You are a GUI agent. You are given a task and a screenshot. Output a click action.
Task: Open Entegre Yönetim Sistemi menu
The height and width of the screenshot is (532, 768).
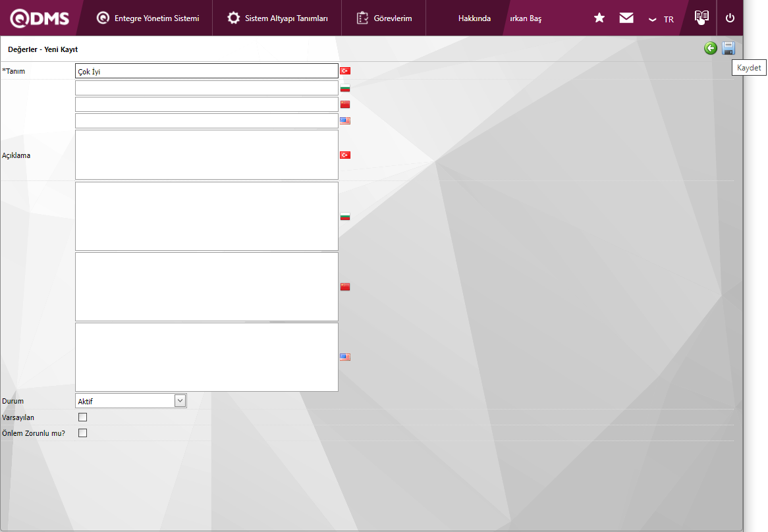pyautogui.click(x=148, y=18)
